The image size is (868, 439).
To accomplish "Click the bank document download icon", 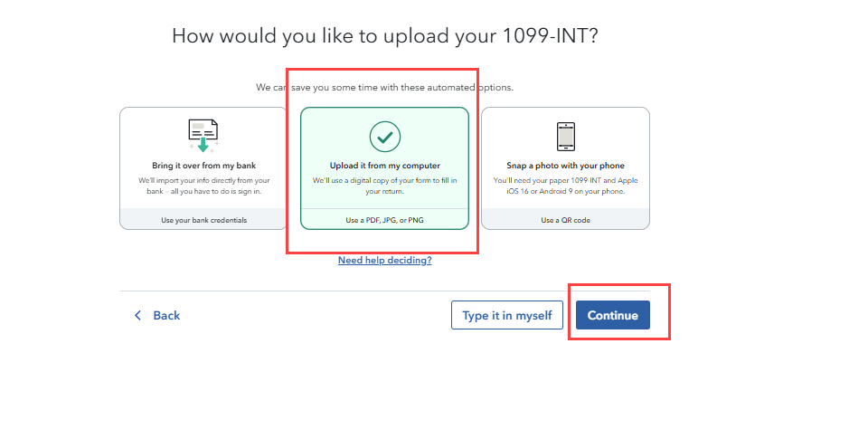I will [x=203, y=136].
